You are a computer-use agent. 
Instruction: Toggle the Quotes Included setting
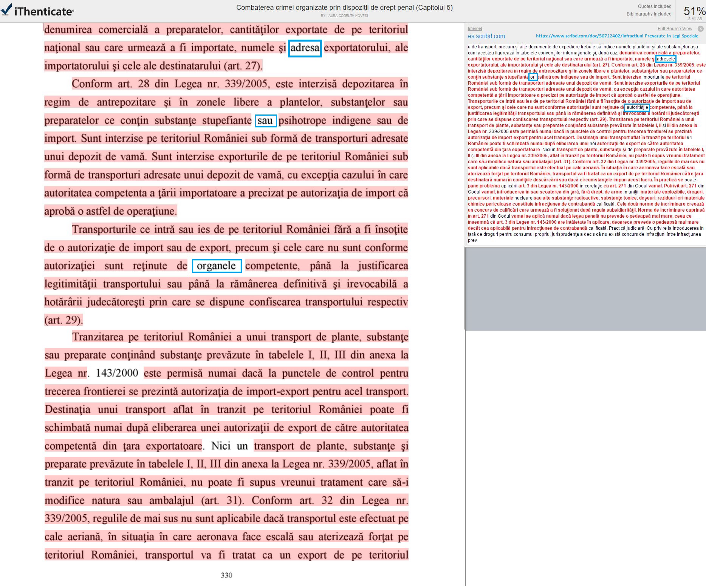[x=655, y=6]
